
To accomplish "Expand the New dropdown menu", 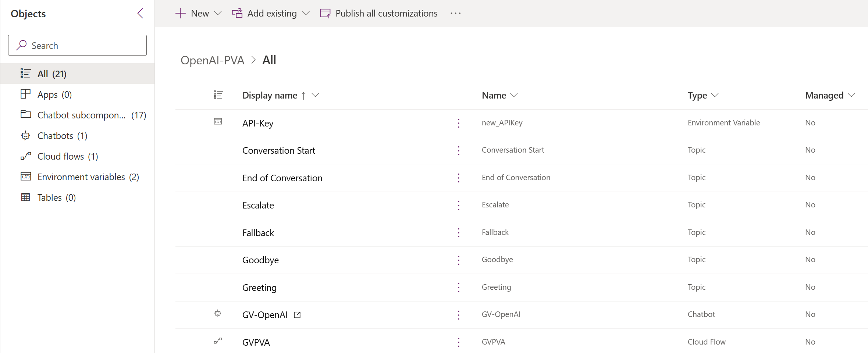I will point(218,14).
